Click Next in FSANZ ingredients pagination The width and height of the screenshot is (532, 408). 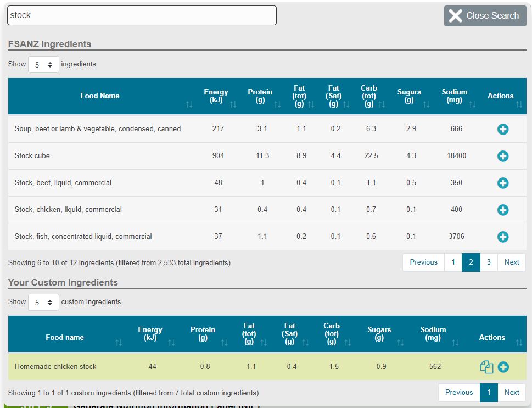[x=512, y=262]
